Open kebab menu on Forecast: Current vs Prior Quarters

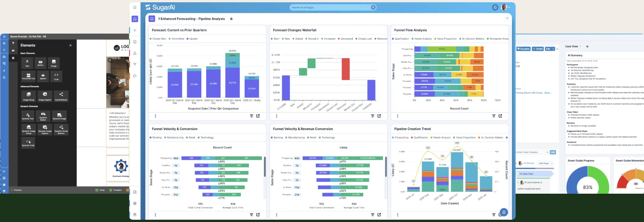(155, 116)
